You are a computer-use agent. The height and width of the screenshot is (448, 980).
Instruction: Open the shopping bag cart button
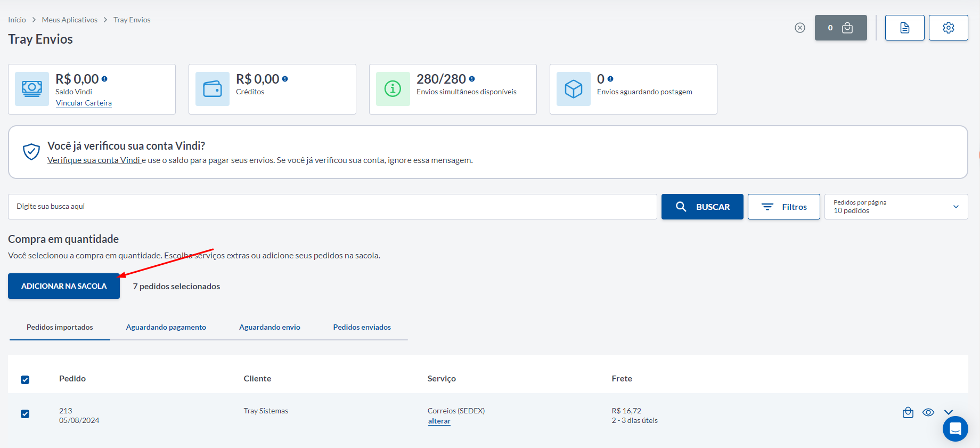click(841, 28)
